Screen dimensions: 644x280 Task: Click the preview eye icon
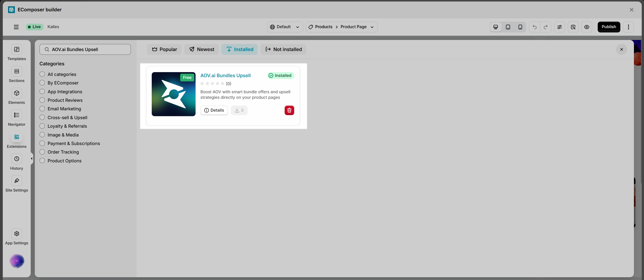[x=587, y=27]
